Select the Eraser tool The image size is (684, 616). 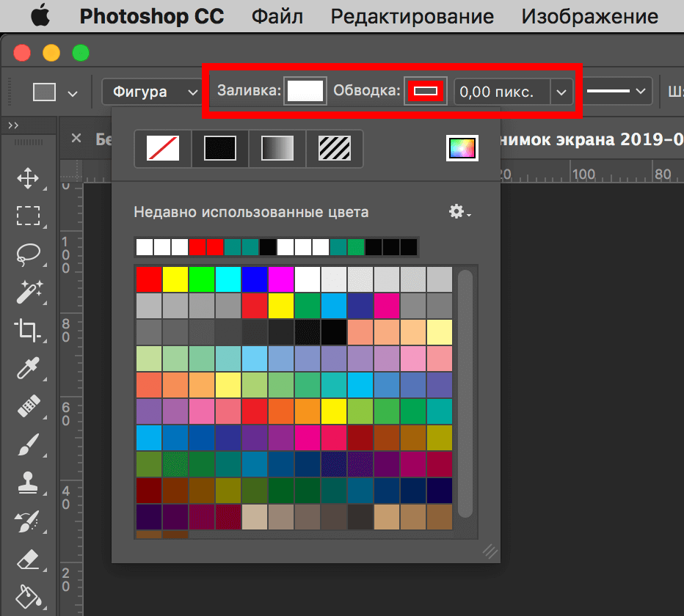click(x=28, y=560)
